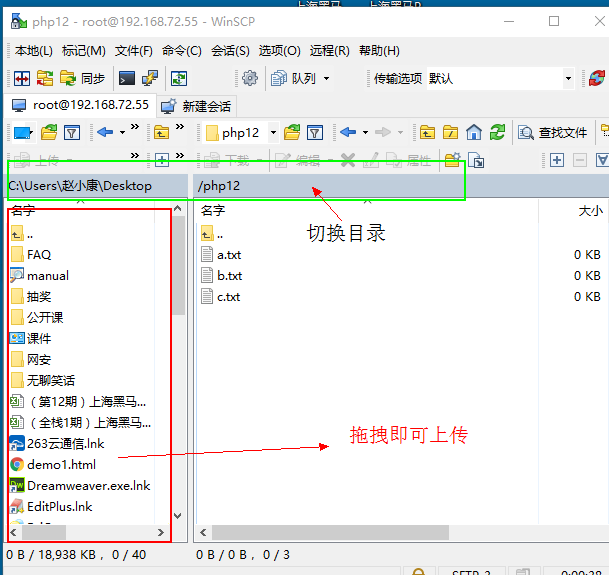Go back in remote panel history
This screenshot has height=575, width=609.
348,132
